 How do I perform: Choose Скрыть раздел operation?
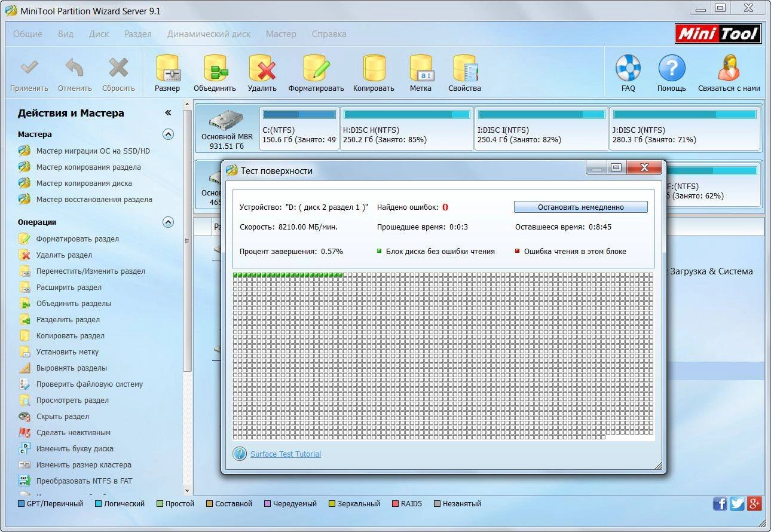[x=62, y=416]
